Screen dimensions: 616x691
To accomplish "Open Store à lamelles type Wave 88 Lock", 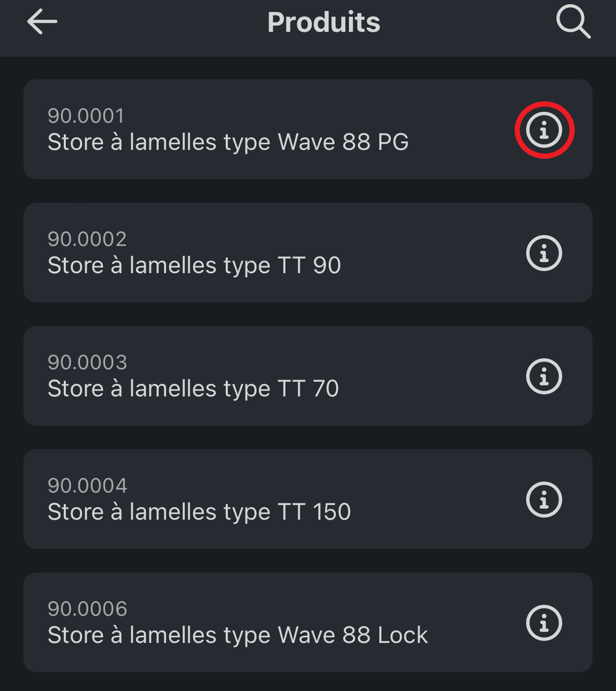I will (x=237, y=636).
